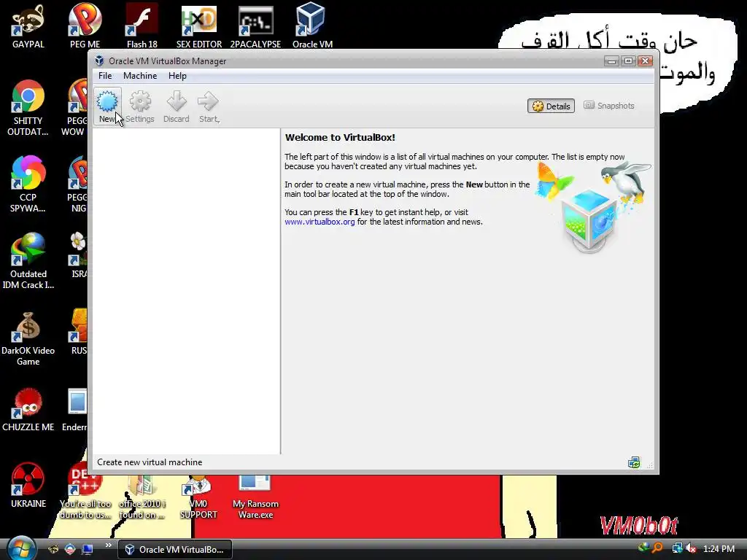The height and width of the screenshot is (560, 747).
Task: Select the Oracle VM desktop shortcut
Action: click(x=312, y=26)
